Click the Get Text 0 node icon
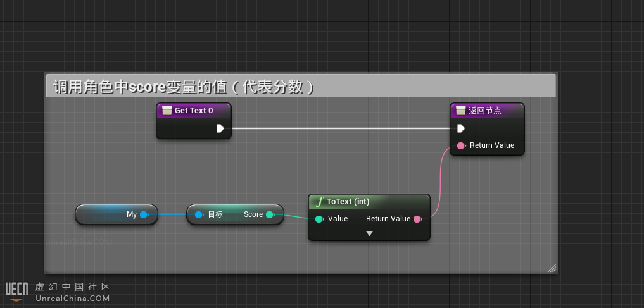This screenshot has width=644, height=308. tap(167, 111)
